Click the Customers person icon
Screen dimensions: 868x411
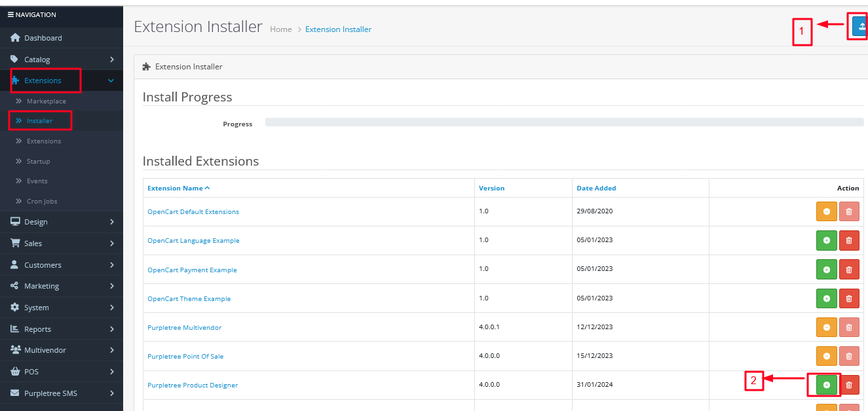(x=14, y=264)
